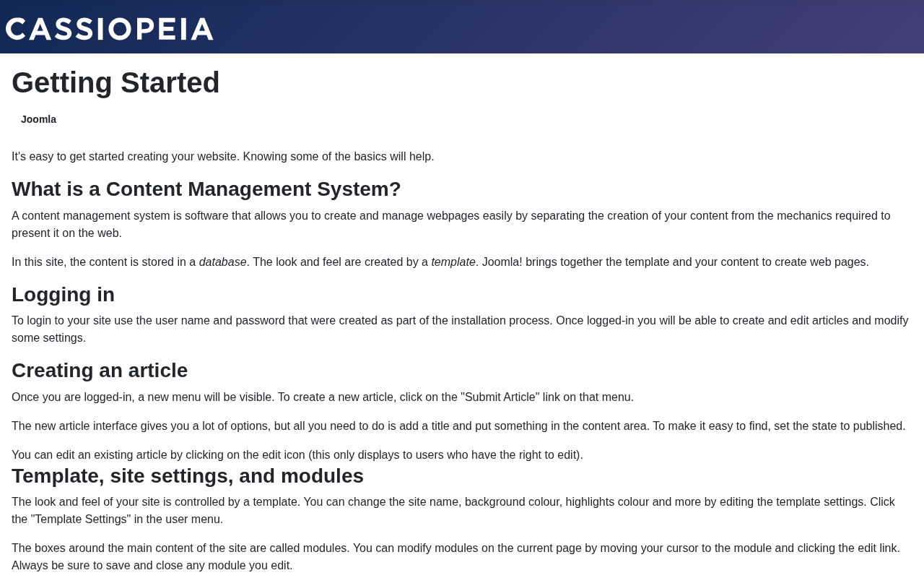Click the italic word 'template'
Screen dimensions: 924x578
(x=453, y=262)
